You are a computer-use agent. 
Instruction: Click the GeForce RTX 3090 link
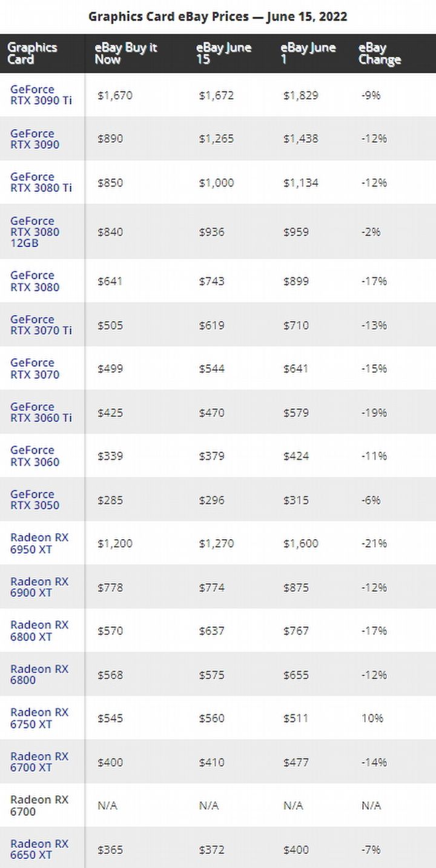pyautogui.click(x=35, y=139)
